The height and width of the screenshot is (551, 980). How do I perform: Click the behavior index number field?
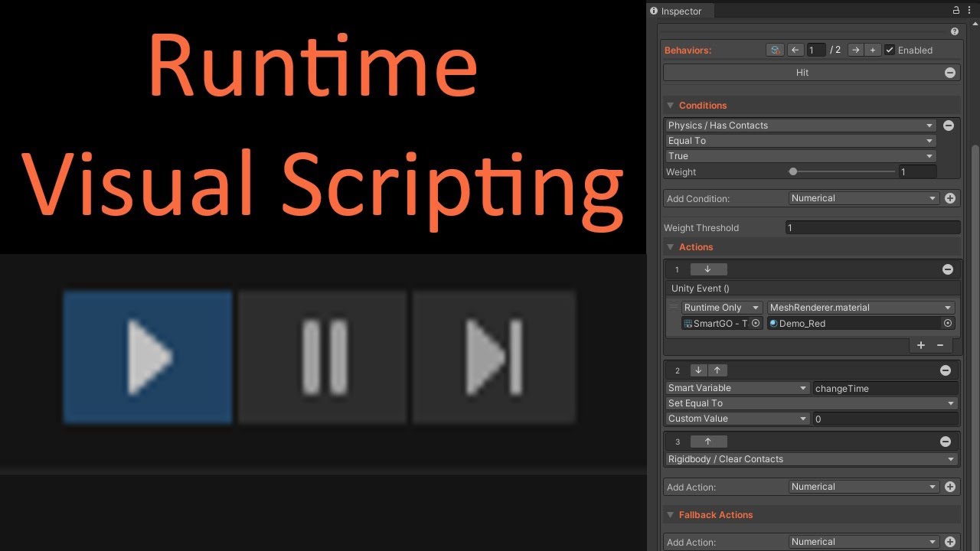(816, 50)
